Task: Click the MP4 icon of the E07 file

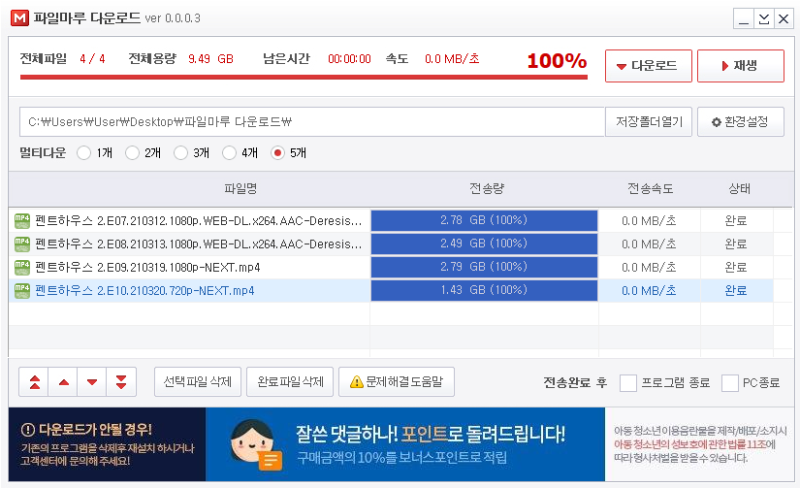Action: [22, 221]
